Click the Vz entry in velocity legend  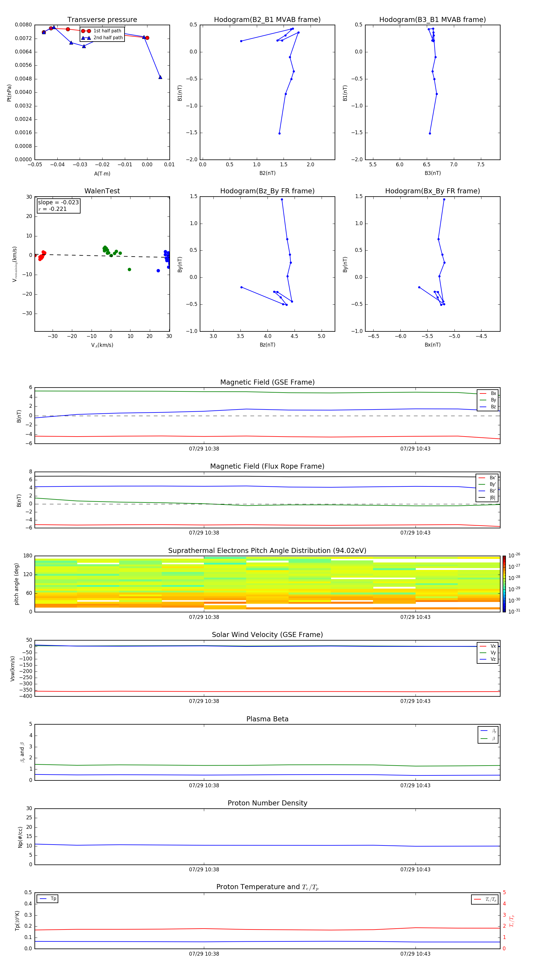pyautogui.click(x=488, y=659)
